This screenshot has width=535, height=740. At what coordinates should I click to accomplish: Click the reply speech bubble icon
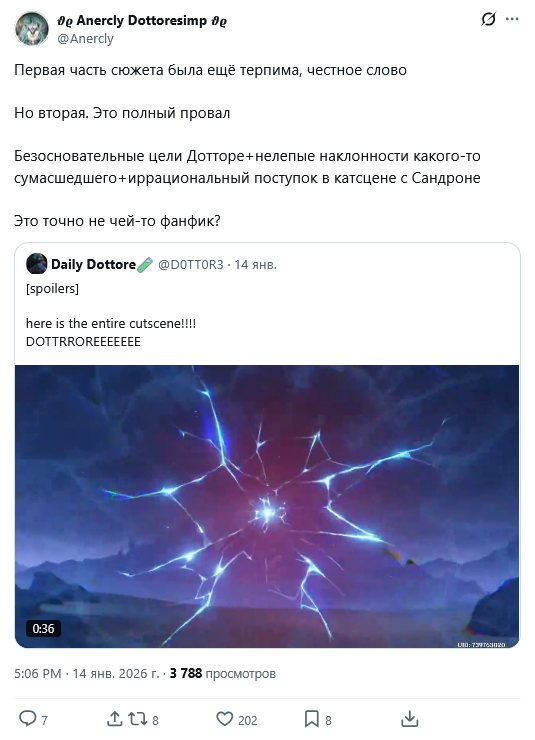tap(27, 719)
